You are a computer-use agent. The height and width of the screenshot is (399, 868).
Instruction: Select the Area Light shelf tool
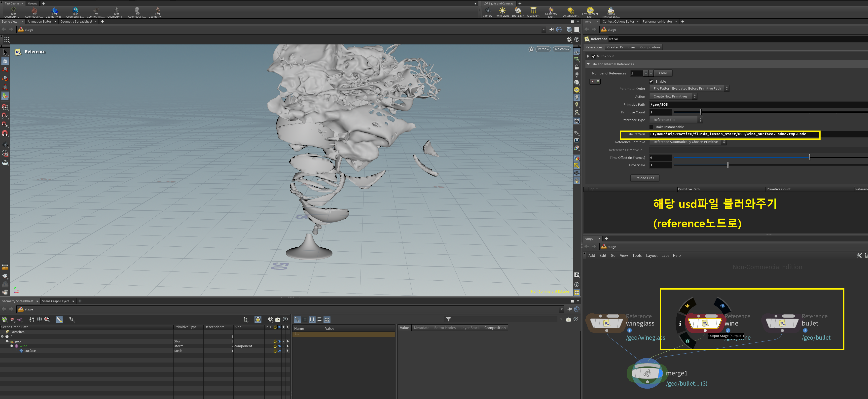pos(533,12)
